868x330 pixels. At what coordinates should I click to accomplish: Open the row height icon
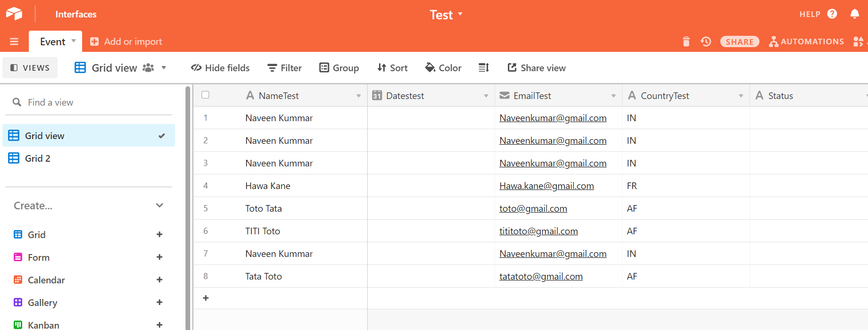pos(484,68)
